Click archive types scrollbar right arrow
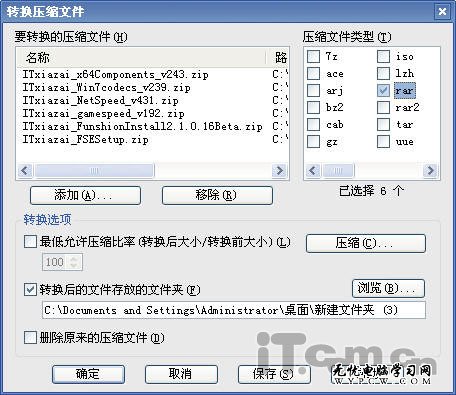The image size is (456, 395). tap(430, 171)
